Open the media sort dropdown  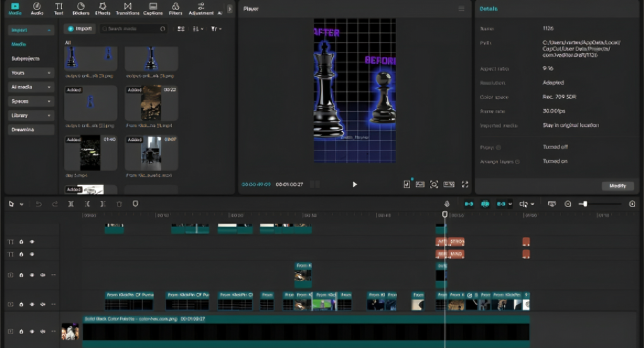(x=198, y=28)
